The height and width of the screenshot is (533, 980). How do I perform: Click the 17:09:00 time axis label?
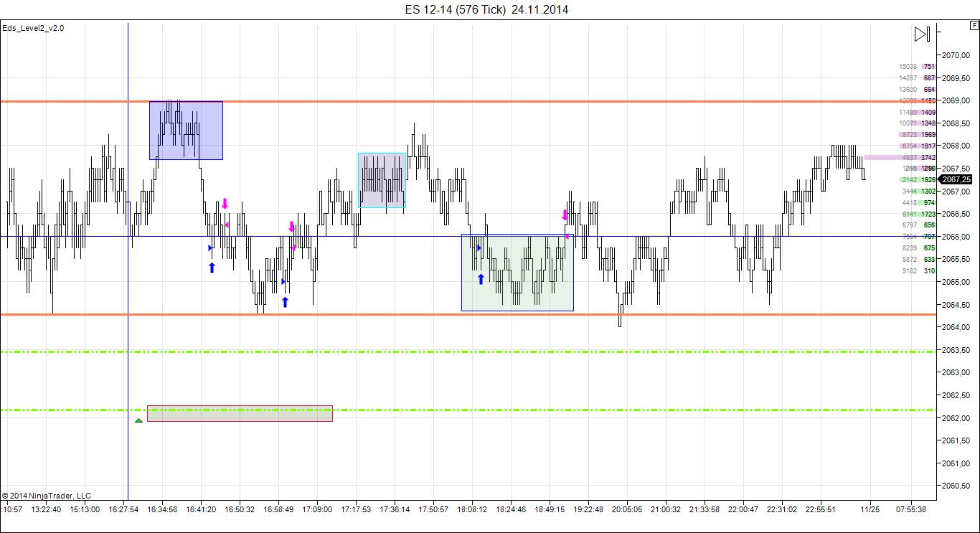click(x=318, y=509)
